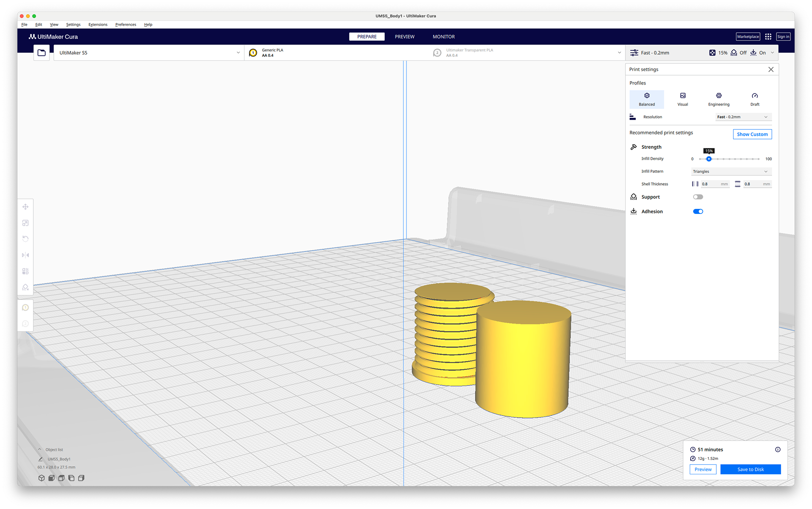This screenshot has width=812, height=509.
Task: Open the File menu
Action: point(25,25)
